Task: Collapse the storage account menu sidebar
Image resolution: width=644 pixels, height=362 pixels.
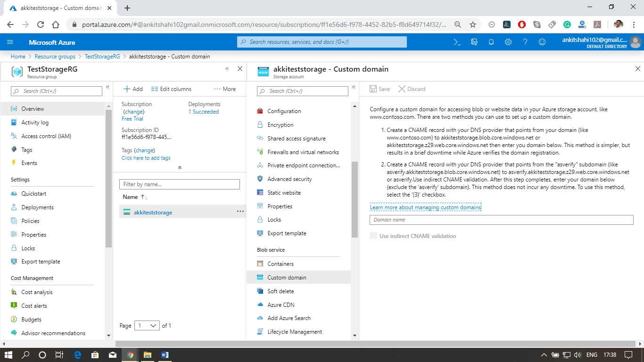Action: click(x=354, y=87)
